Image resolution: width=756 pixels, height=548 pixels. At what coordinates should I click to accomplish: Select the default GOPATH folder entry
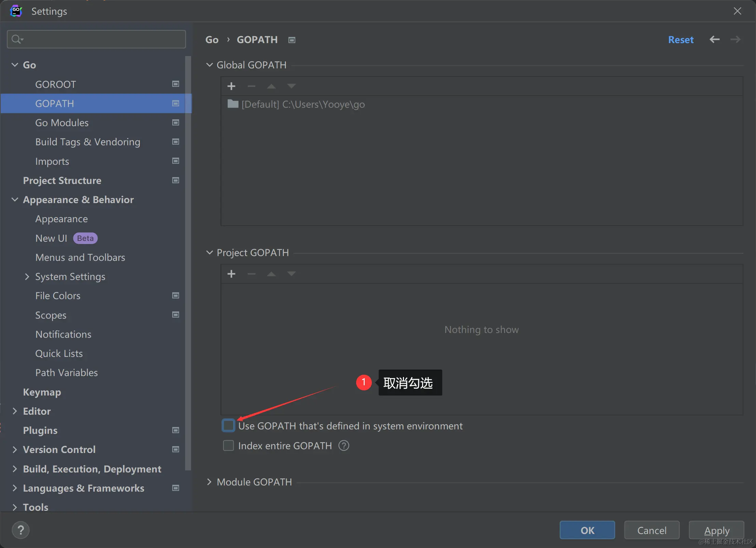(x=302, y=104)
